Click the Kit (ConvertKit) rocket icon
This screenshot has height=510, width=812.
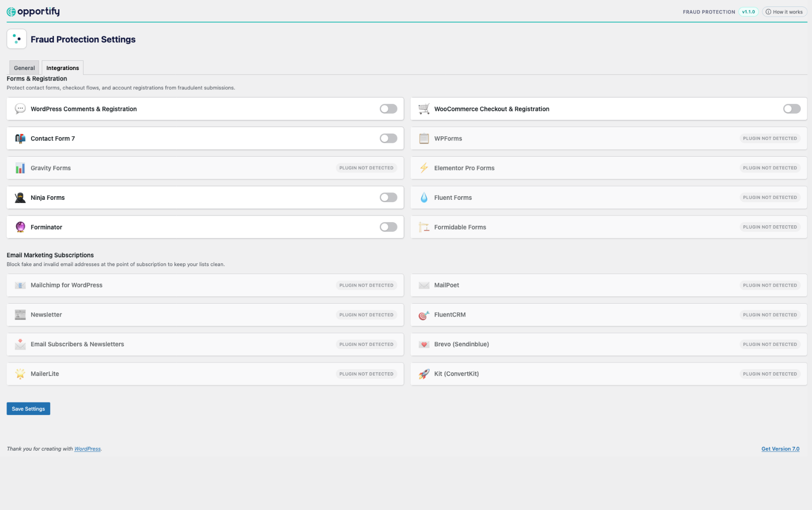coord(424,374)
